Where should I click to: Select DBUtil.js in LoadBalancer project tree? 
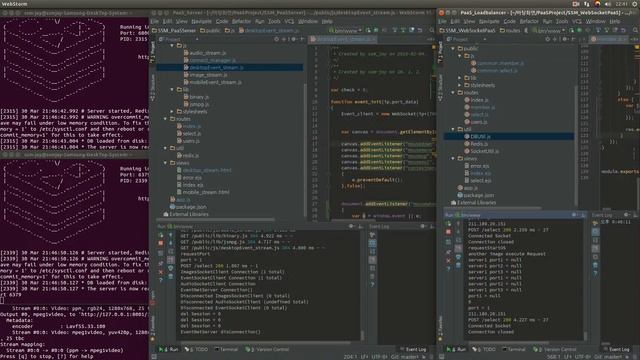[509, 136]
